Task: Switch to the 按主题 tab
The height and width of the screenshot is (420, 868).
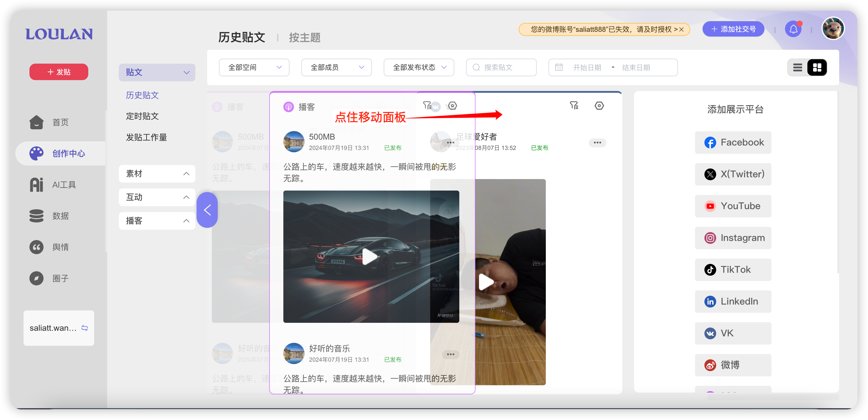Action: coord(305,37)
